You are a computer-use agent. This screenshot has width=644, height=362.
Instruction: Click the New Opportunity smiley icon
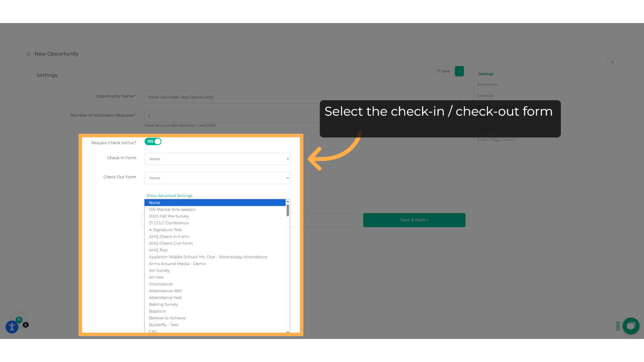[29, 54]
